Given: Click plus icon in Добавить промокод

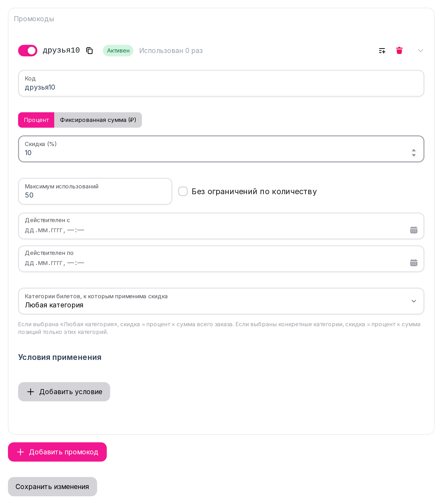Looking at the screenshot, I should click(20, 452).
